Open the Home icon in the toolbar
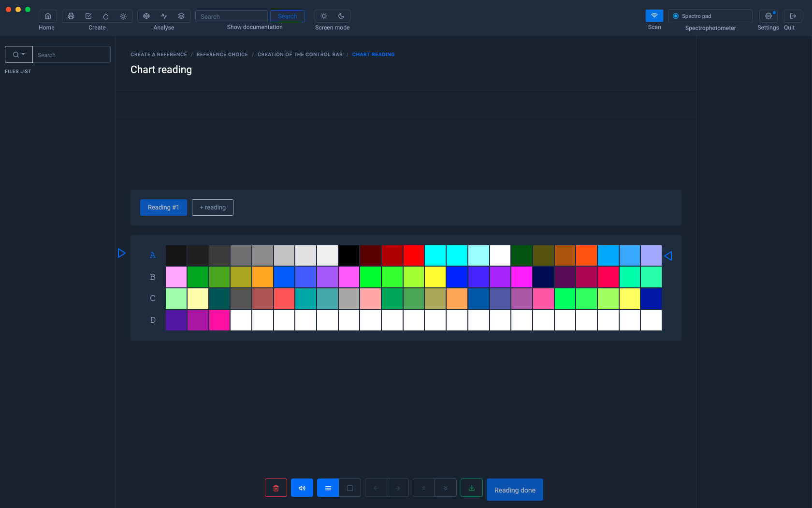Image resolution: width=812 pixels, height=508 pixels. tap(47, 16)
